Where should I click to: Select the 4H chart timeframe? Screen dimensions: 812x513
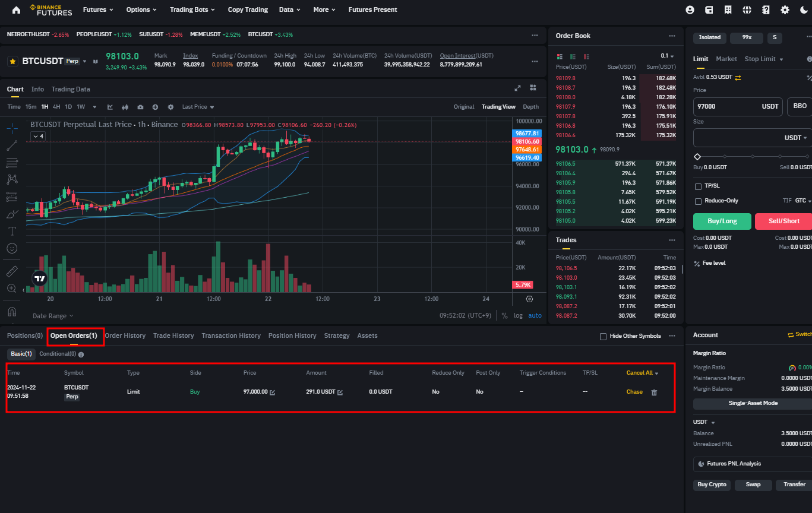56,107
